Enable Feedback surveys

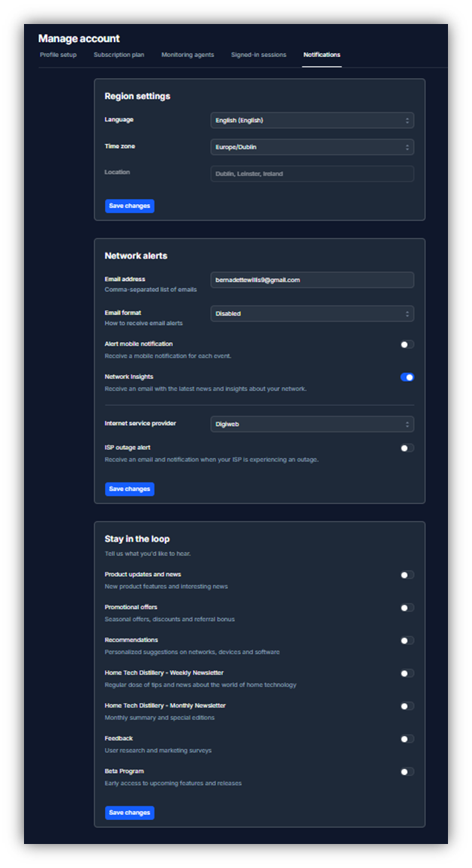(x=407, y=738)
